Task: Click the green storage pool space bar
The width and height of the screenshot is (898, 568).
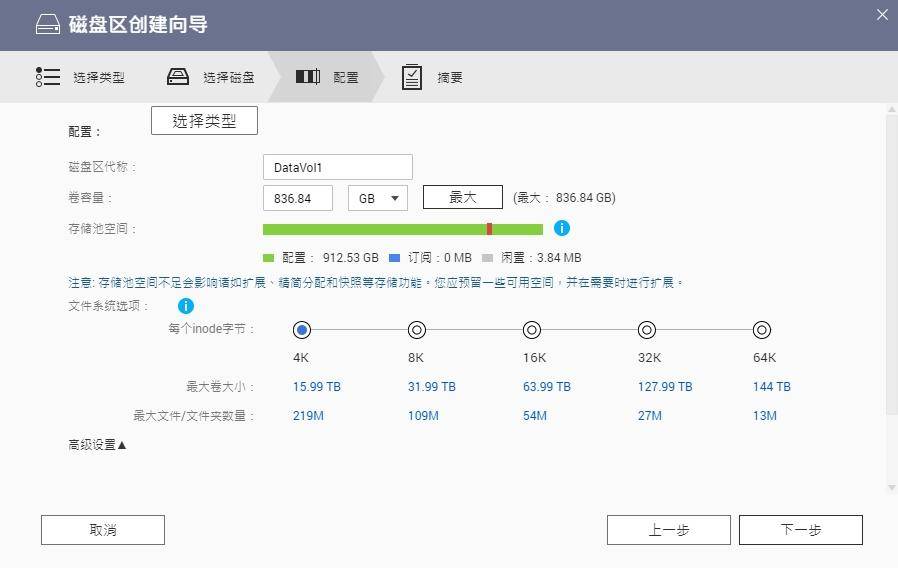Action: pyautogui.click(x=403, y=230)
